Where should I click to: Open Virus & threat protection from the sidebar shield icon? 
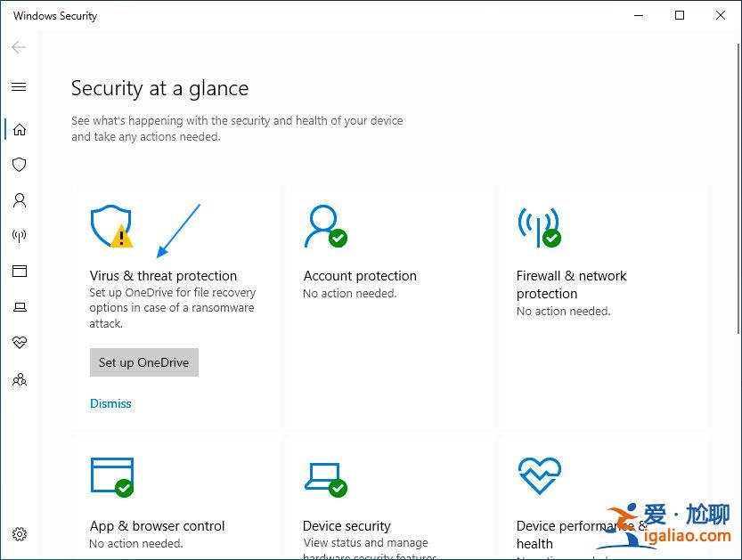pos(20,165)
